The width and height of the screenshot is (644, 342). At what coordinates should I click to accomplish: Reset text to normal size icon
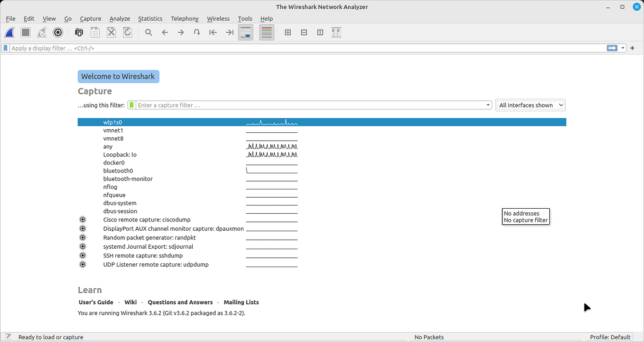click(320, 32)
